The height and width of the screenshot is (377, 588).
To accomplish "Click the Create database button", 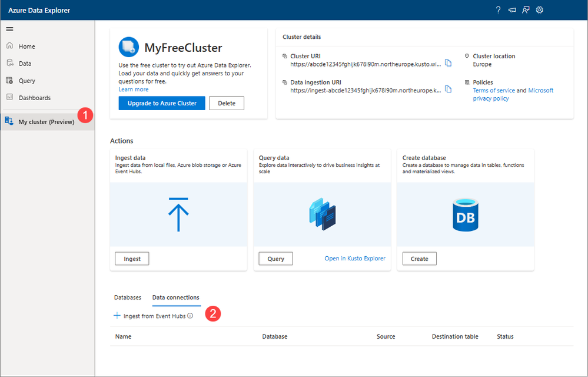I will click(x=419, y=259).
